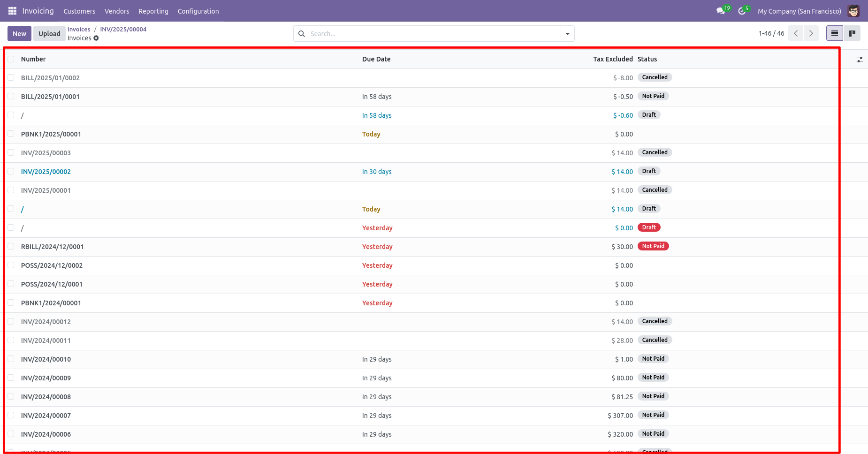The height and width of the screenshot is (454, 868).
Task: Open company switcher My Company (San Francisco)
Action: pos(799,11)
